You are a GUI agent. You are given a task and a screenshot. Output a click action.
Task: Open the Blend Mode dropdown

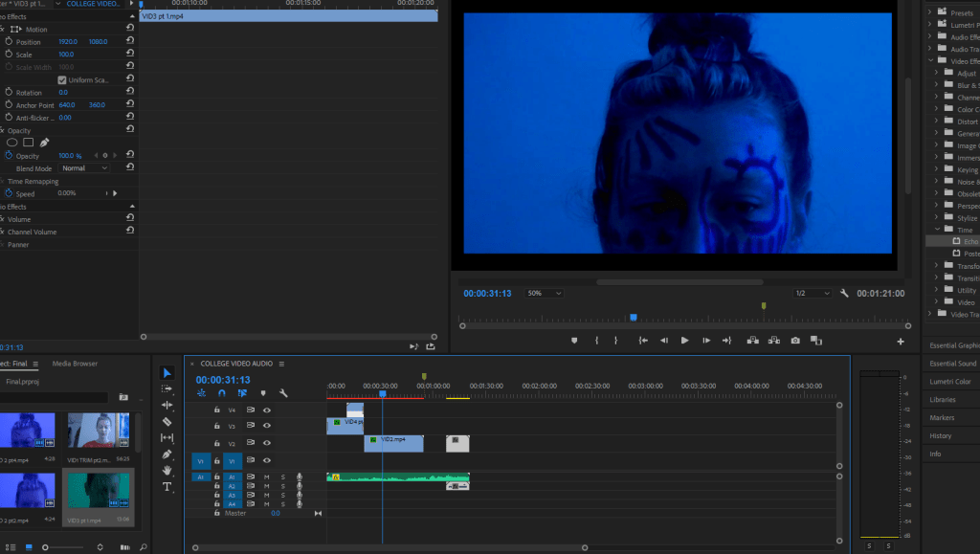(84, 168)
